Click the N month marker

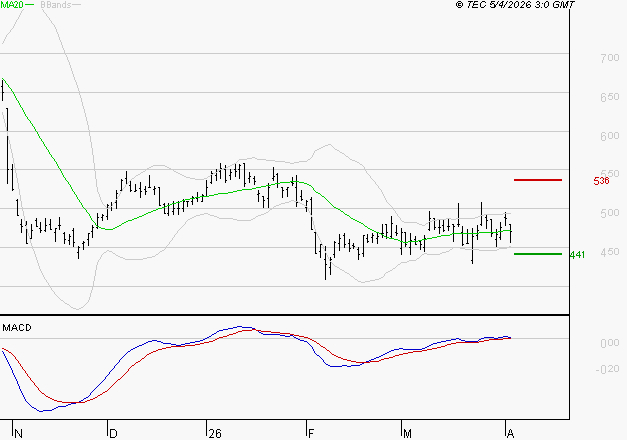(x=18, y=434)
